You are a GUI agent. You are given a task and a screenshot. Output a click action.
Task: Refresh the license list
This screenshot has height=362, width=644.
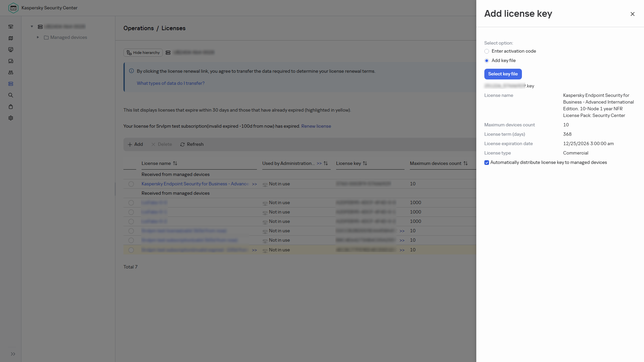[192, 144]
